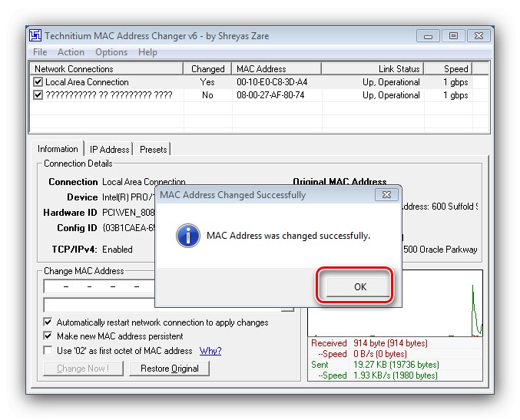The height and width of the screenshot is (420, 520).
Task: Click OK in the success dialog
Action: pyautogui.click(x=358, y=286)
